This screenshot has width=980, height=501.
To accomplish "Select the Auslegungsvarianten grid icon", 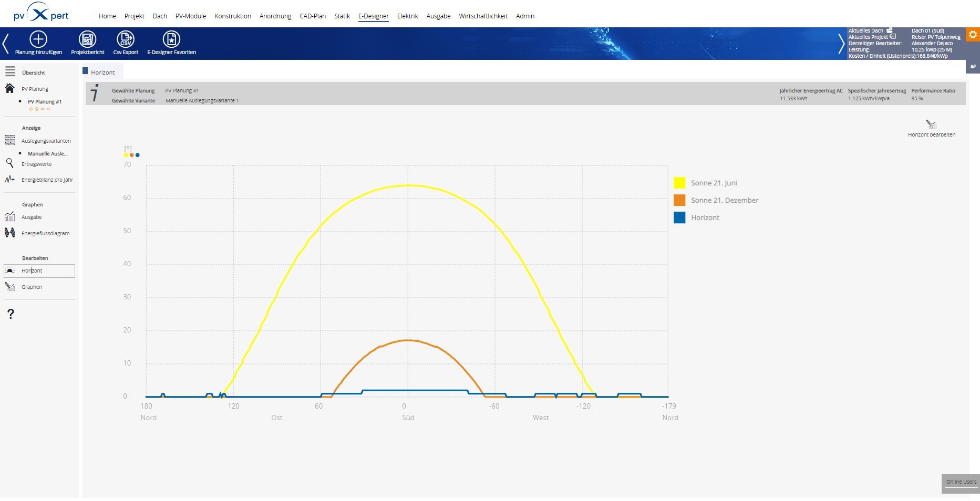I will (x=9, y=140).
